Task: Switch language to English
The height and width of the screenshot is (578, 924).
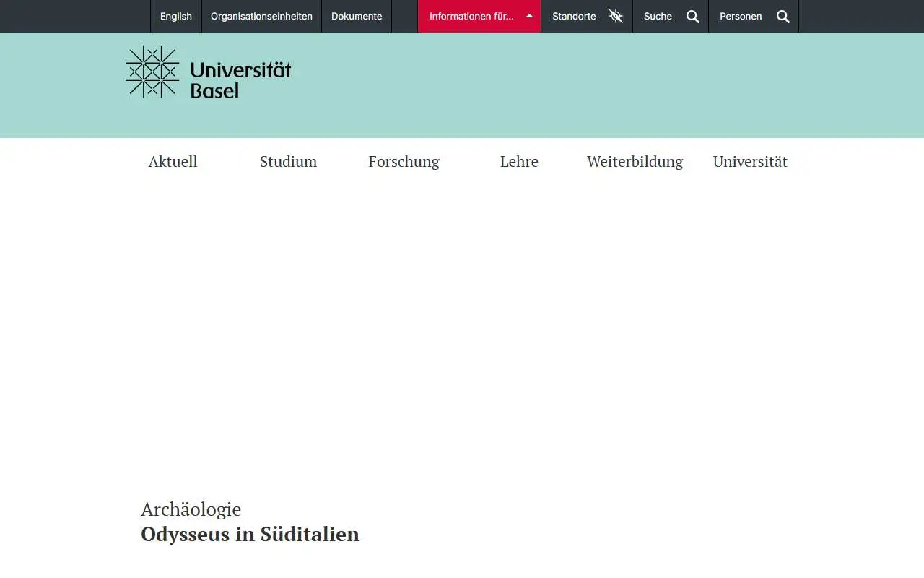Action: coord(176,16)
